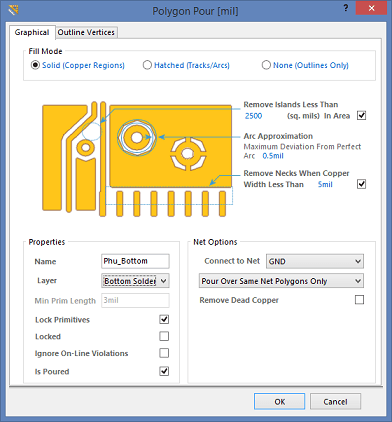Click the Min Prim Length field
Screen dimensions: 392x422
coord(135,300)
